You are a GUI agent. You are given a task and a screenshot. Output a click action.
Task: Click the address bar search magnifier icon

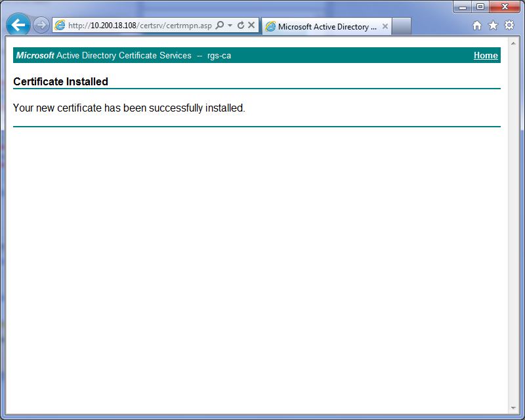[x=220, y=25]
